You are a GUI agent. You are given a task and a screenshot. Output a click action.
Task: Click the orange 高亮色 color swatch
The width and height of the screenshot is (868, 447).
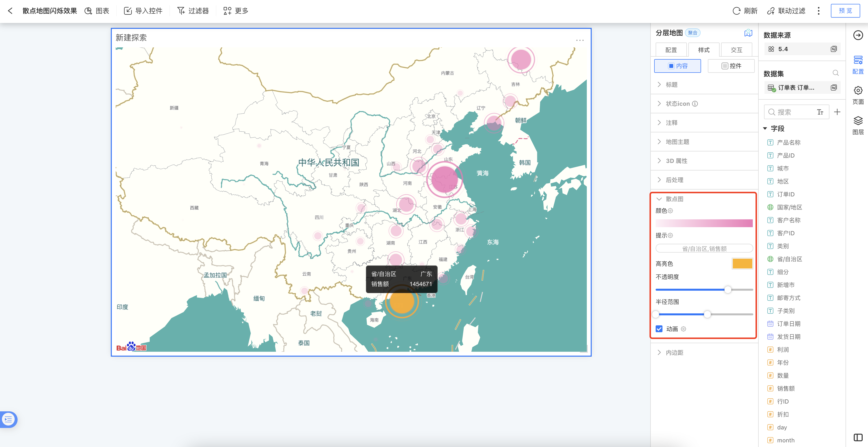742,263
